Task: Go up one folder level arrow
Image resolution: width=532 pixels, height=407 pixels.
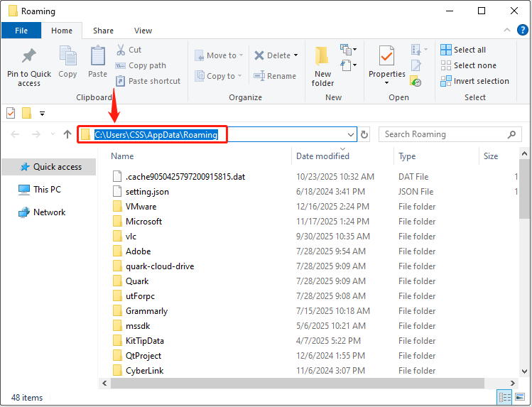Action: click(x=67, y=134)
